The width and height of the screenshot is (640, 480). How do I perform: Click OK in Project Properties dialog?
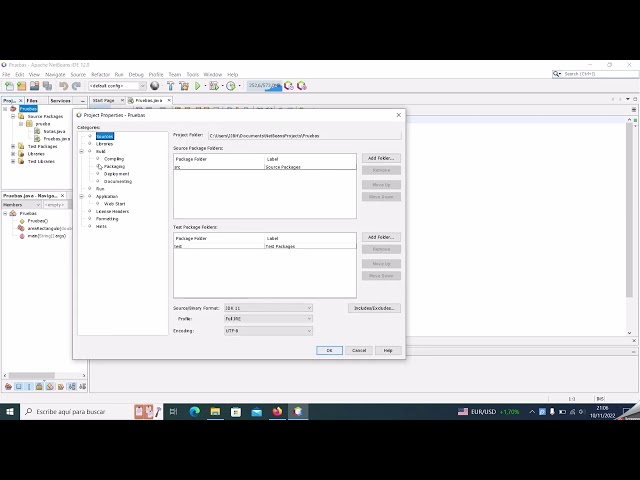(329, 351)
